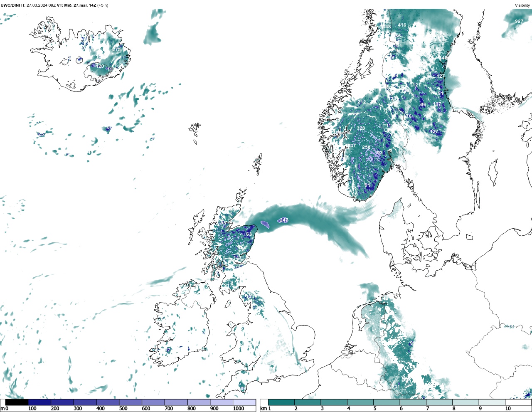Click the '5' tick on the km scale
Image resolution: width=532 pixels, height=412 pixels.
click(x=375, y=409)
